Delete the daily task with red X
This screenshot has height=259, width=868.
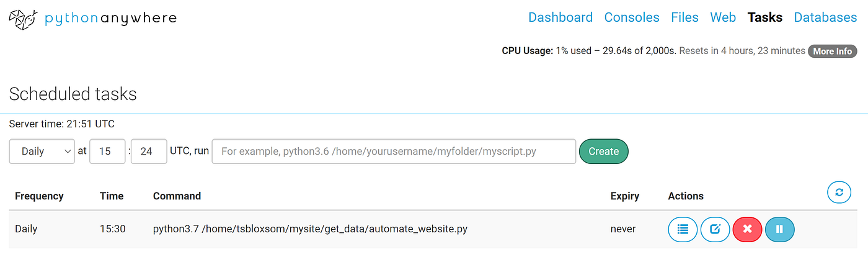tap(747, 229)
